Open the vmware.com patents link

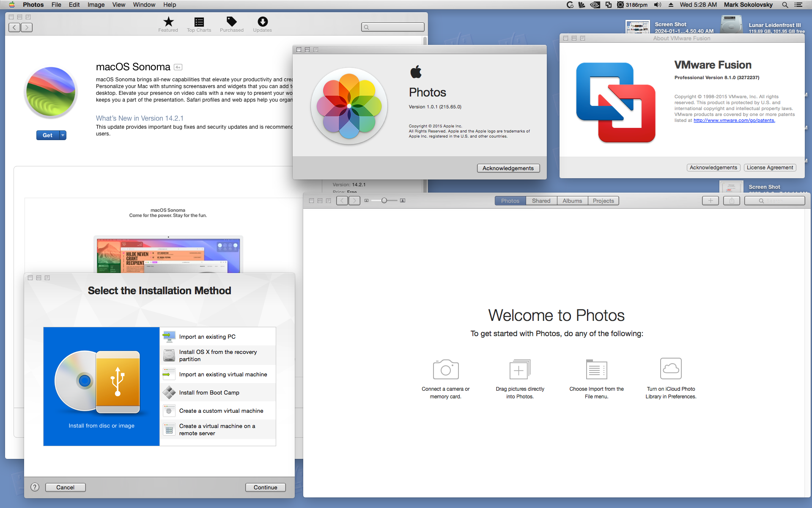coord(734,121)
